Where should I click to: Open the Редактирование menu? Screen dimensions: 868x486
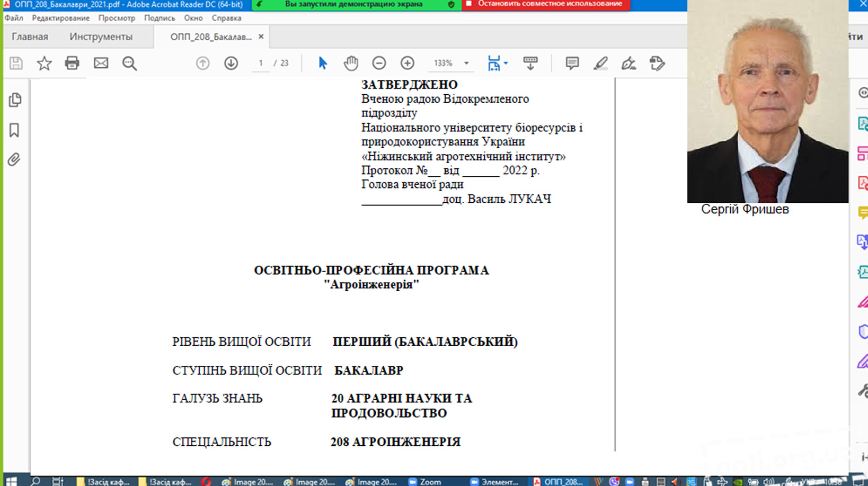[60, 18]
